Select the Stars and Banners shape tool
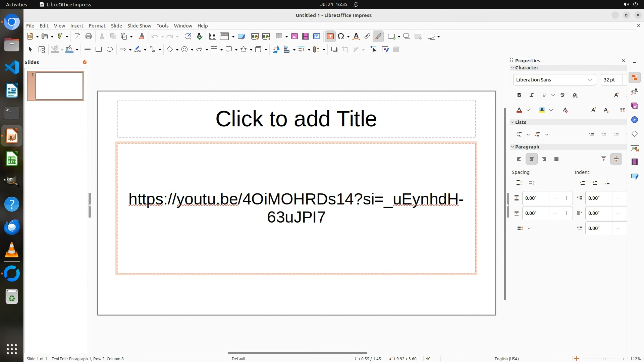This screenshot has width=644, height=362. (244, 50)
